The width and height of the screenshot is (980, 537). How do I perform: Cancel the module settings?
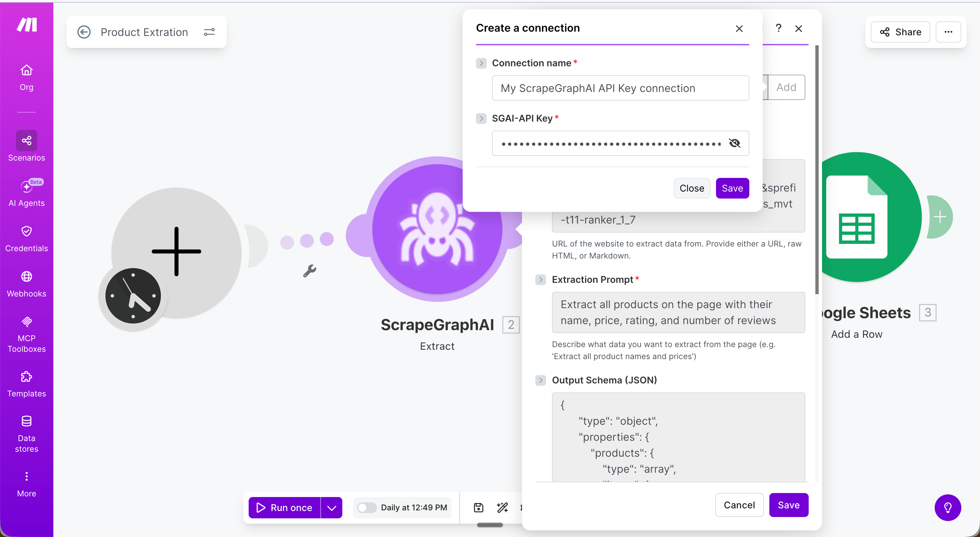pyautogui.click(x=739, y=505)
